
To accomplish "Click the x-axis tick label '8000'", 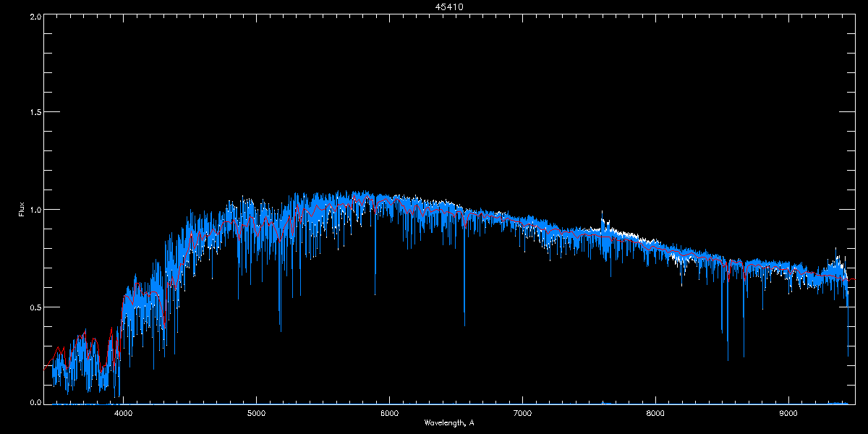I will (x=656, y=414).
